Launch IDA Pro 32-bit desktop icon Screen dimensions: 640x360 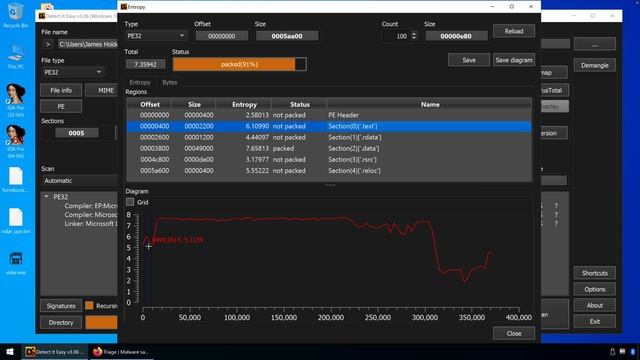(16, 100)
